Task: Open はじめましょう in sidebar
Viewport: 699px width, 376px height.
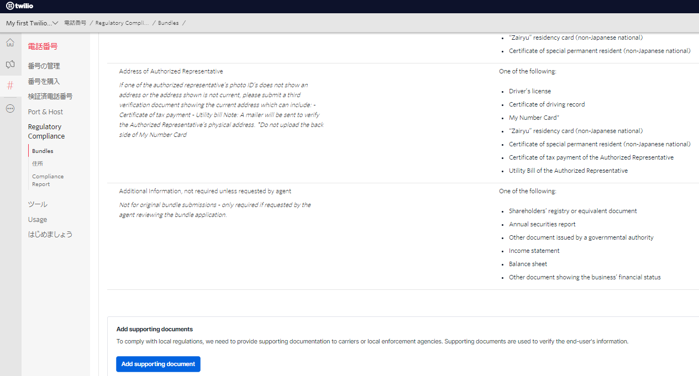Action: 50,235
